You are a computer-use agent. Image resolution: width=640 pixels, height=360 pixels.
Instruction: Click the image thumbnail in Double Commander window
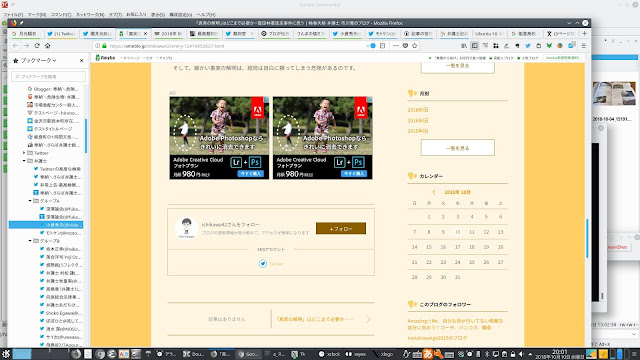pos(614,93)
